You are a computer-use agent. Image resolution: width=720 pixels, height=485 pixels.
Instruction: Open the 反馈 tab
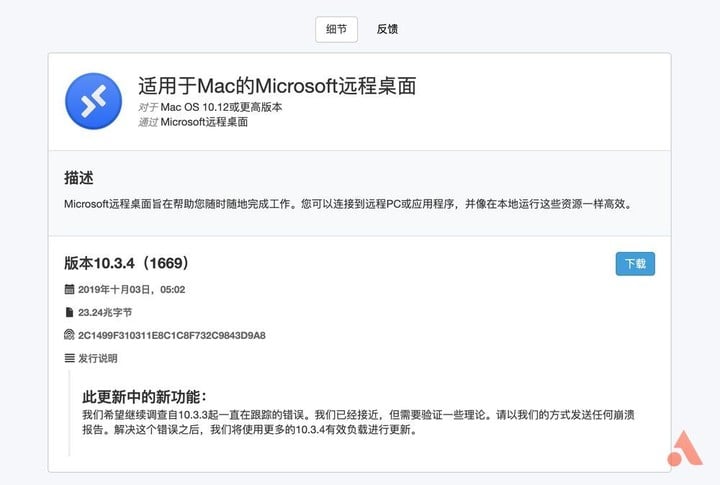point(387,29)
